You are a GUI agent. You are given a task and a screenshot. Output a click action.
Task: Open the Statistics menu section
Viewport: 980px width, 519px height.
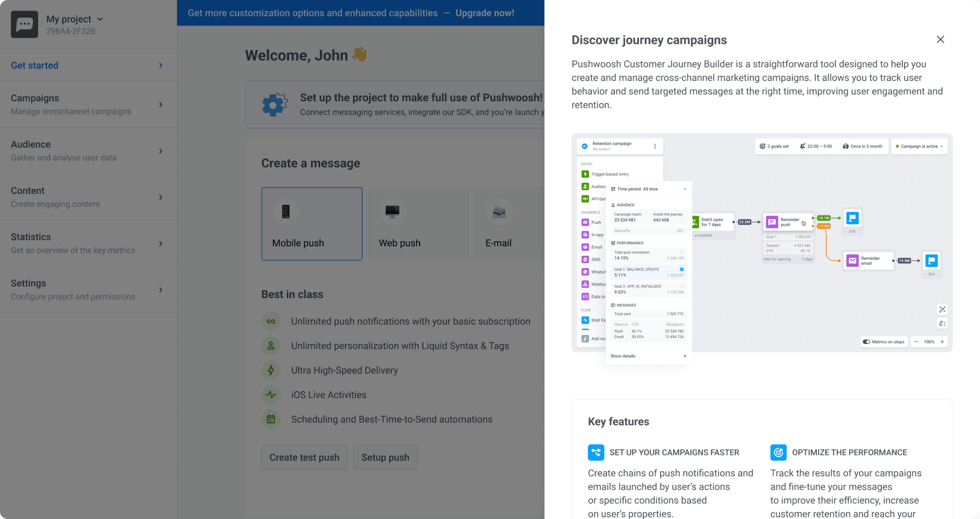point(88,244)
